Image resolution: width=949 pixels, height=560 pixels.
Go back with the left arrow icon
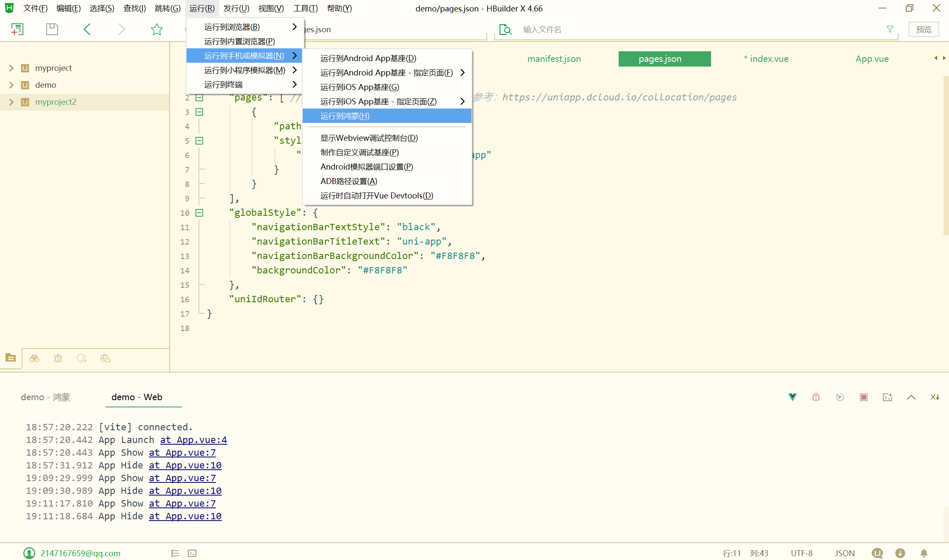[87, 29]
